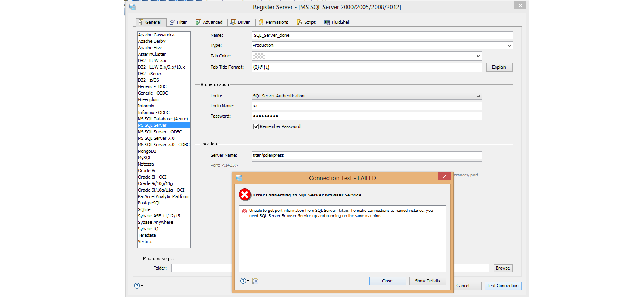Click the Mounted Scripts Folder field
Viewport: 644px width, 297px height.
coord(201,268)
